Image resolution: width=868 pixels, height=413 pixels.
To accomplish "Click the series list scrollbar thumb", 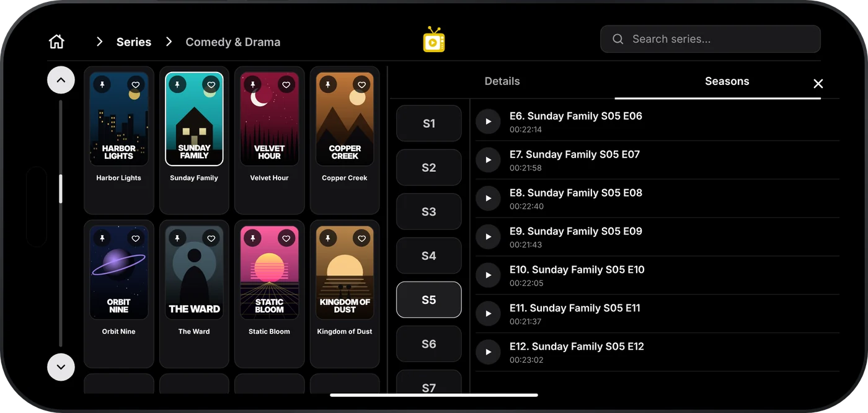I will point(61,189).
